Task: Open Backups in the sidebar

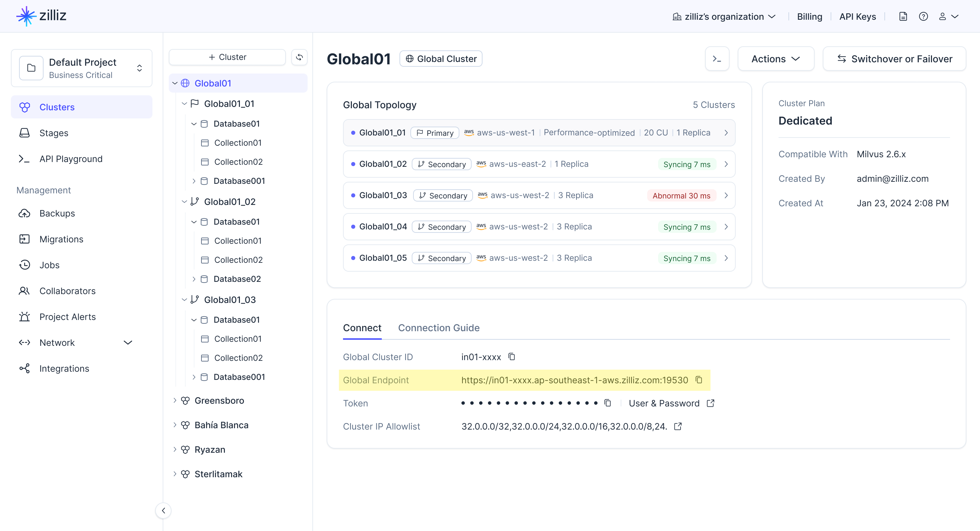Action: click(57, 213)
